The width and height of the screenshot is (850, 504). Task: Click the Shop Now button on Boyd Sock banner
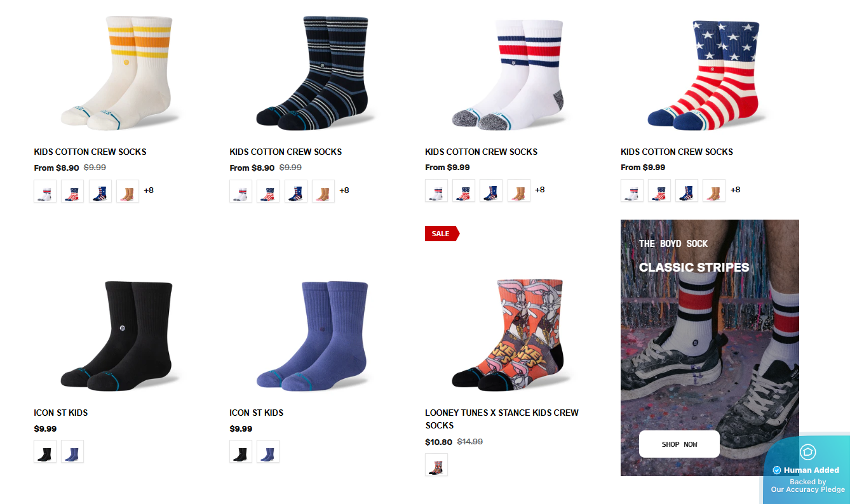point(679,444)
